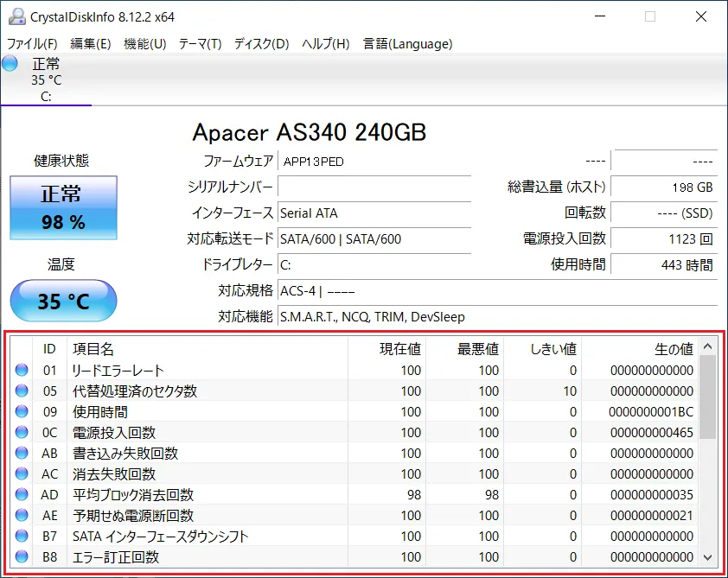
Task: Select the 予期せぬ電源断回数 row name
Action: pyautogui.click(x=133, y=516)
